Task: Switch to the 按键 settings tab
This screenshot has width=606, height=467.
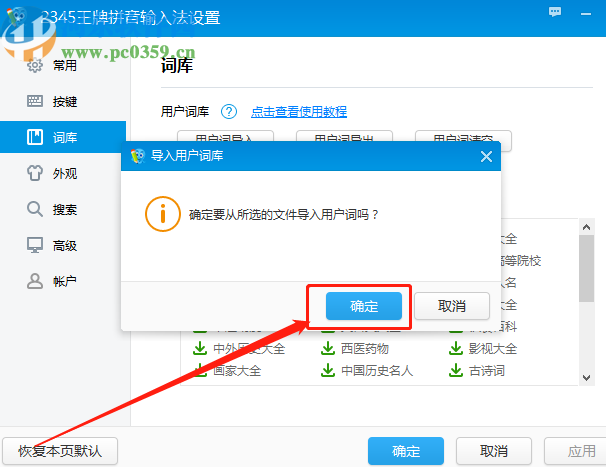Action: tap(63, 101)
